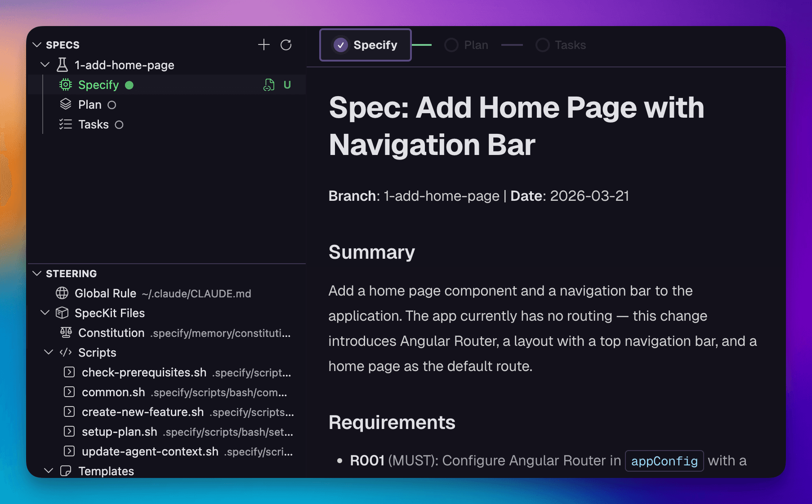Open the update-agent-context.sh script
812x504 pixels.
coord(150,451)
